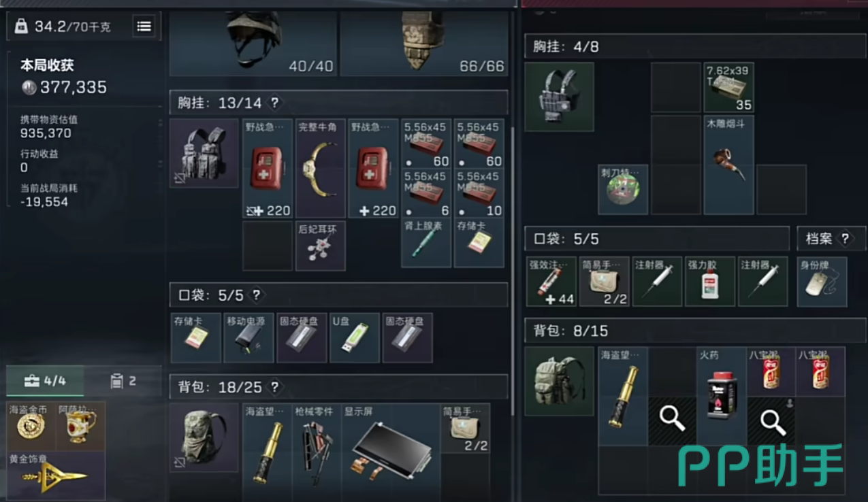This screenshot has height=502, width=868.
Task: Click the help icon beside 背包 18/25
Action: click(274, 387)
